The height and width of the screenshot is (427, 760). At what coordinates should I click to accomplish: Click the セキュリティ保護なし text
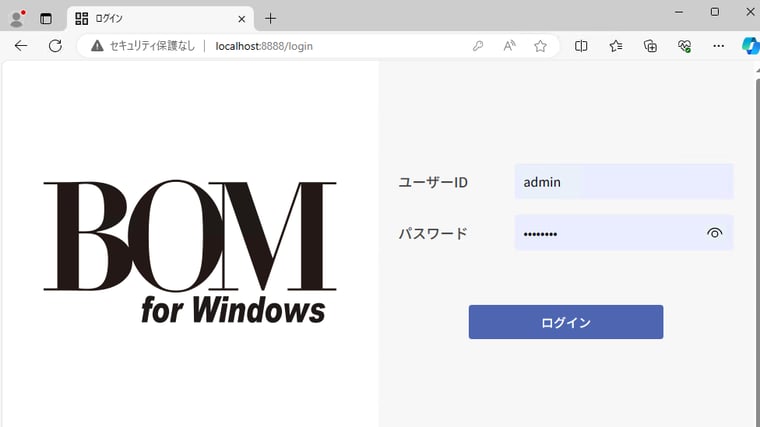(x=152, y=46)
